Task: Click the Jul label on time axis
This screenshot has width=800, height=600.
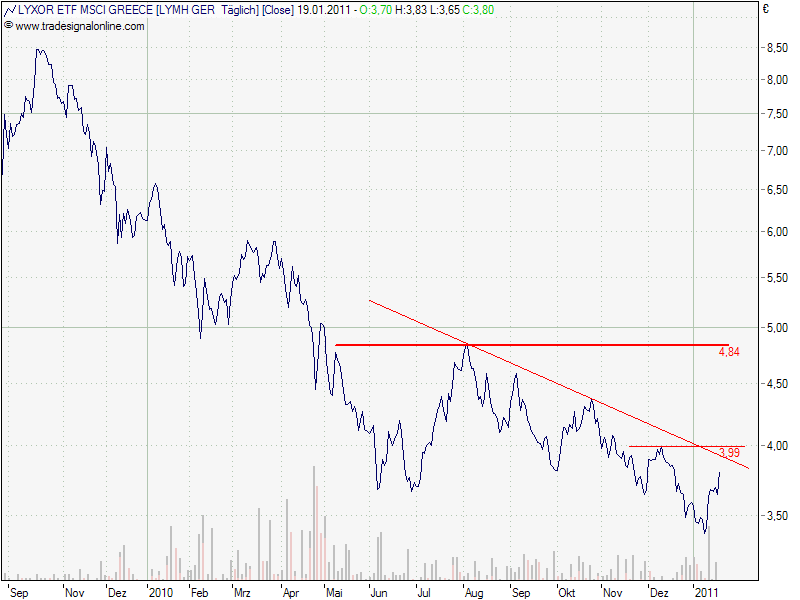Action: (424, 593)
